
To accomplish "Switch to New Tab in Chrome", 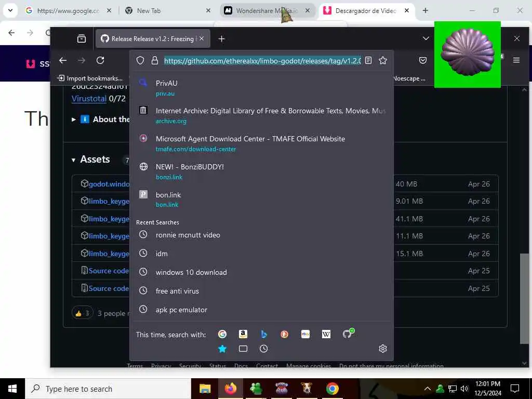I will coord(167,11).
